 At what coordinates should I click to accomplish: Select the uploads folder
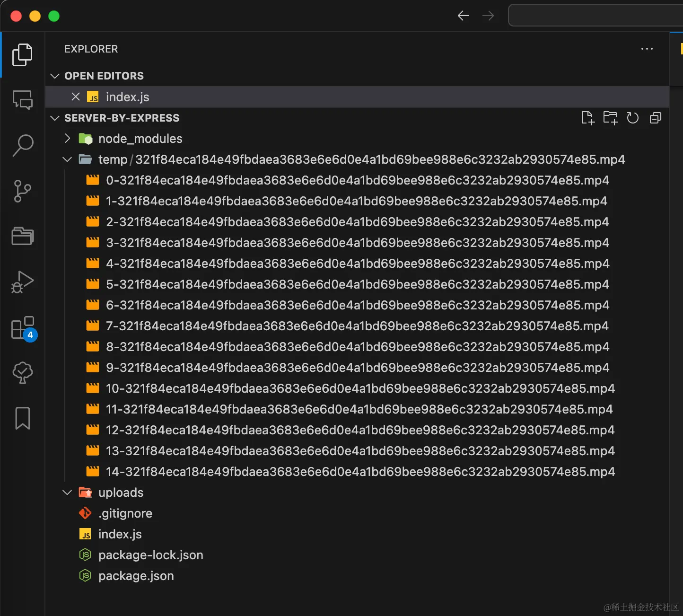pos(357,493)
